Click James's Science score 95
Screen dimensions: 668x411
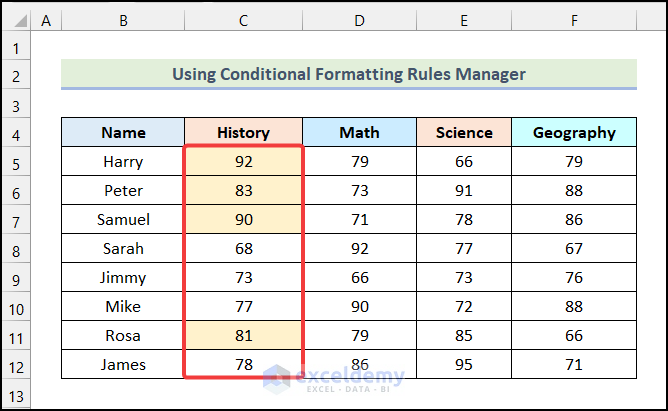tap(464, 365)
